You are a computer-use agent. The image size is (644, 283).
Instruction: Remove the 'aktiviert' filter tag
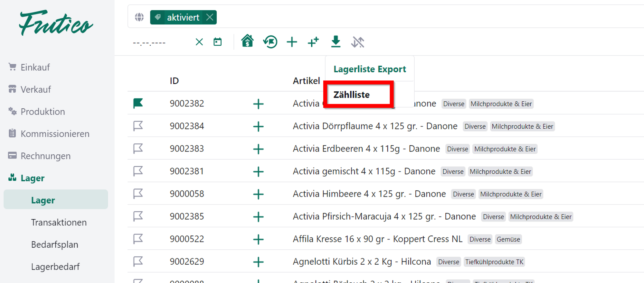[210, 17]
